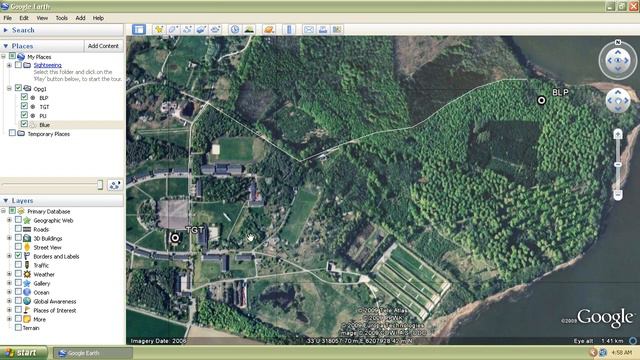Click the North N compass marker
The width and height of the screenshot is (640, 360).
(x=618, y=42)
